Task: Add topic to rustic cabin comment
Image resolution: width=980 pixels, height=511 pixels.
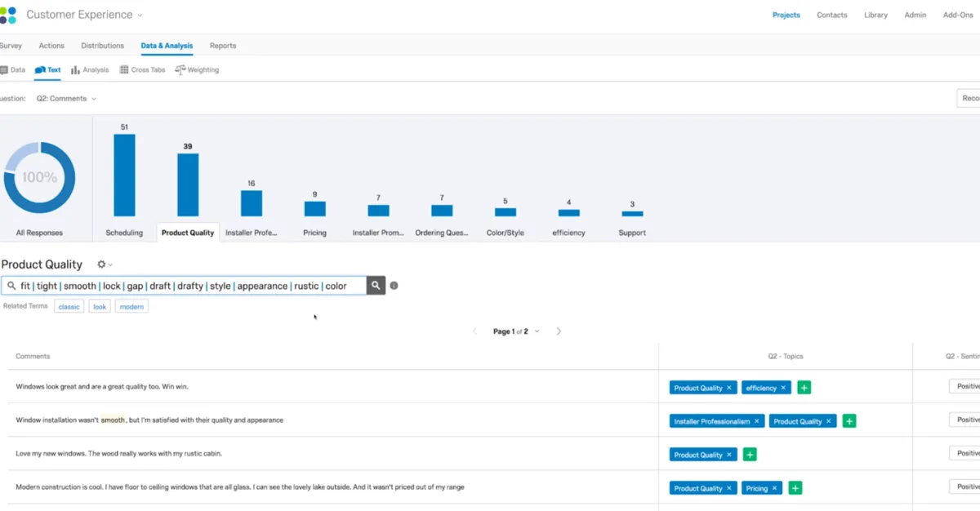Action: pos(750,455)
